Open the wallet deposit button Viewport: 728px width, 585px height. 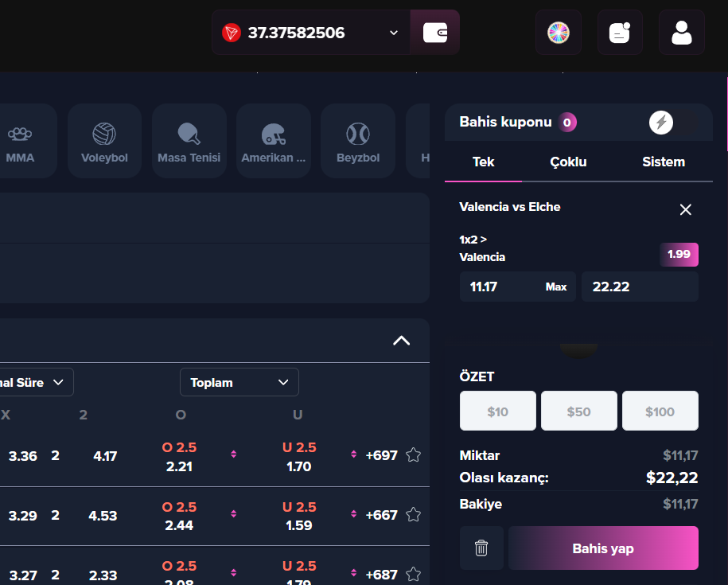coord(435,33)
